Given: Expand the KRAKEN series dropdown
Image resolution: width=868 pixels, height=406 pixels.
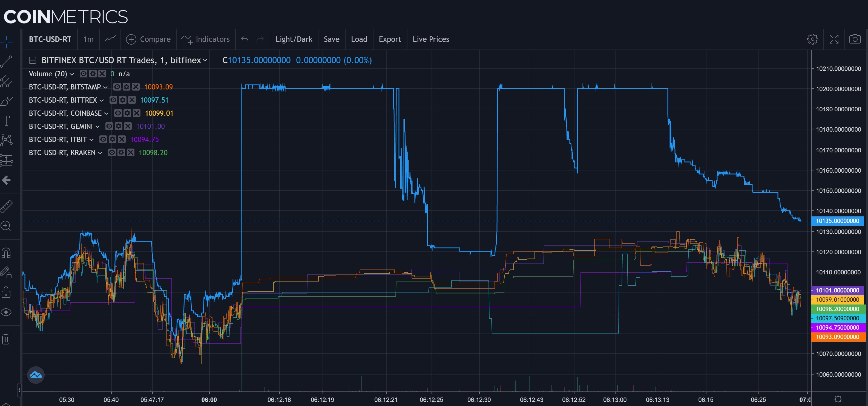Looking at the screenshot, I should tap(100, 153).
